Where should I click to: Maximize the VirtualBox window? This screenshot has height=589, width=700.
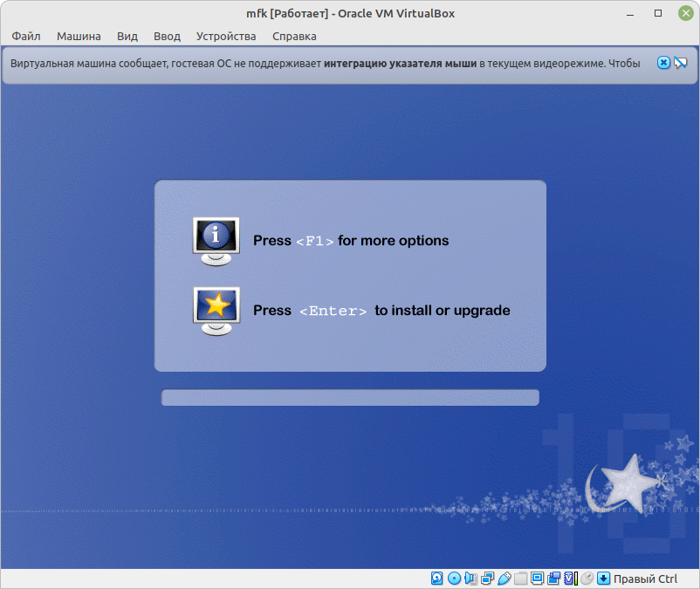point(658,13)
